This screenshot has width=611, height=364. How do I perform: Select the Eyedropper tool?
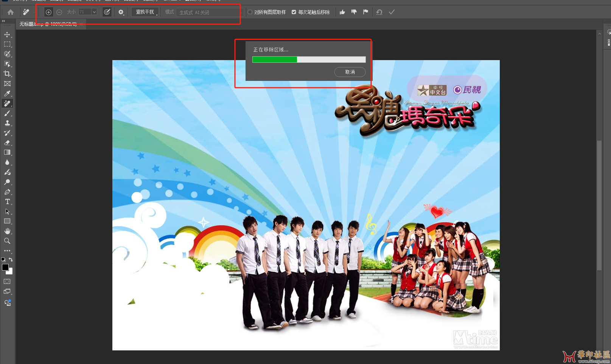pos(7,93)
